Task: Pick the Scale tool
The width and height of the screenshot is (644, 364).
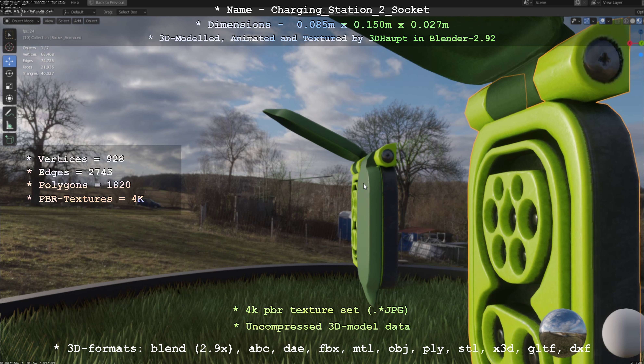Action: coord(9,86)
